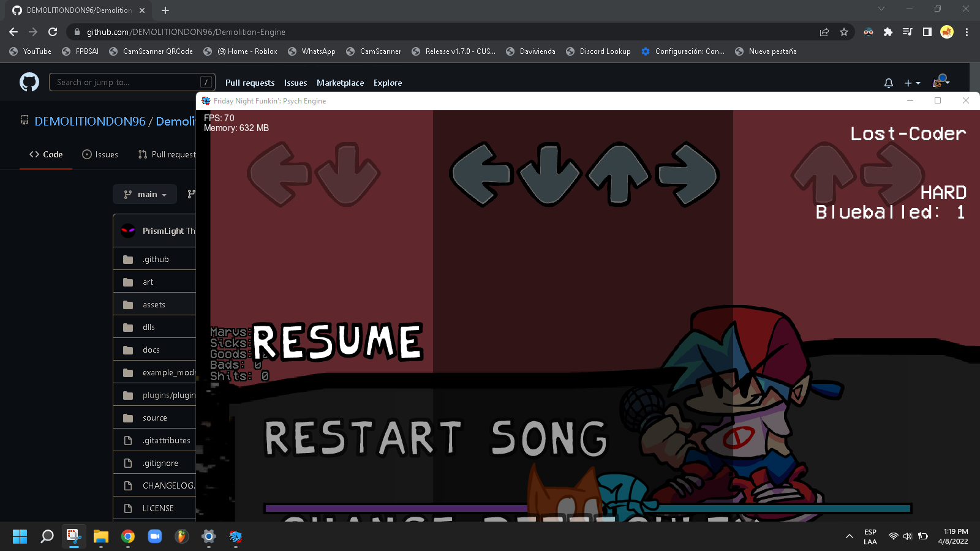This screenshot has width=980, height=551.
Task: Open Zoom from the taskbar
Action: (x=155, y=536)
